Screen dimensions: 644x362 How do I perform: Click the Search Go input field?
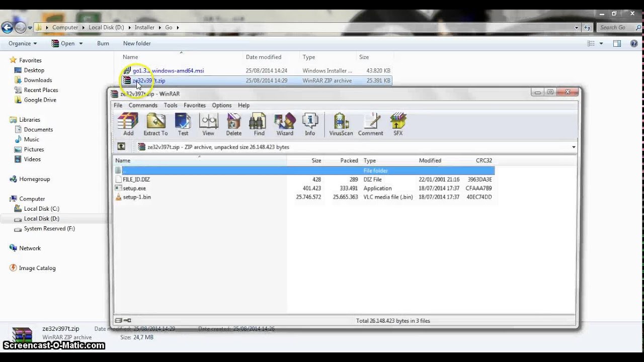click(616, 28)
